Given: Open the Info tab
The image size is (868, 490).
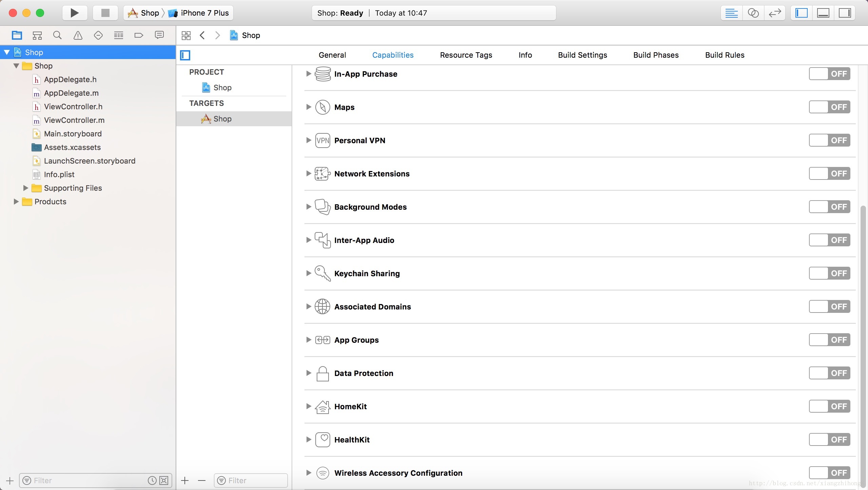Looking at the screenshot, I should pos(525,55).
